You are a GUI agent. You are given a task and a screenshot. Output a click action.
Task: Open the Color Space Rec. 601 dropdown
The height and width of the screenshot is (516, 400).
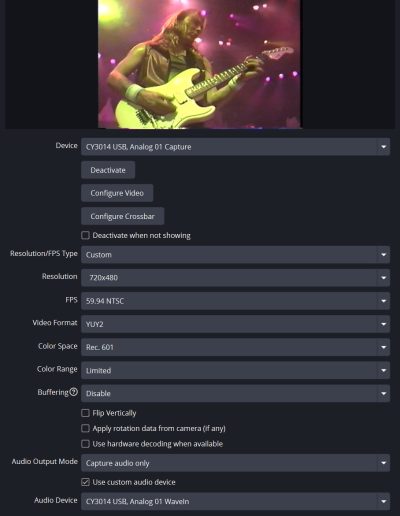click(x=235, y=347)
